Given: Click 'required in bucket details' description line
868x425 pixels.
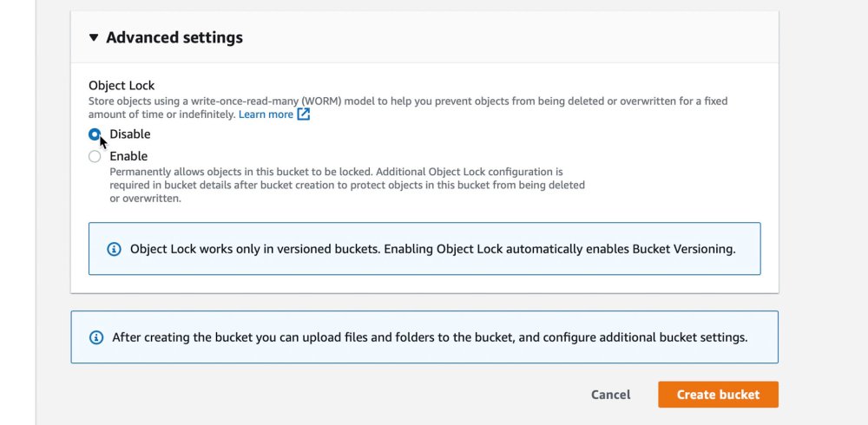Looking at the screenshot, I should pos(346,185).
